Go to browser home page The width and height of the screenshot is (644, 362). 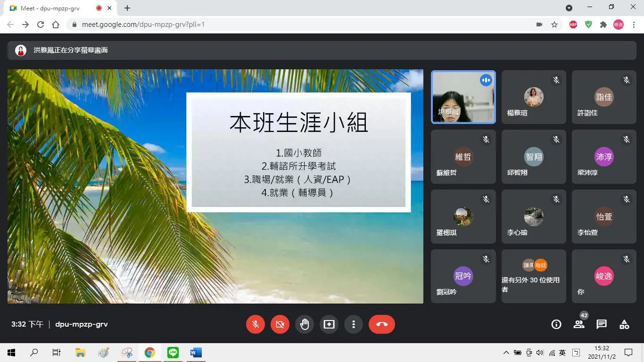coord(56,25)
